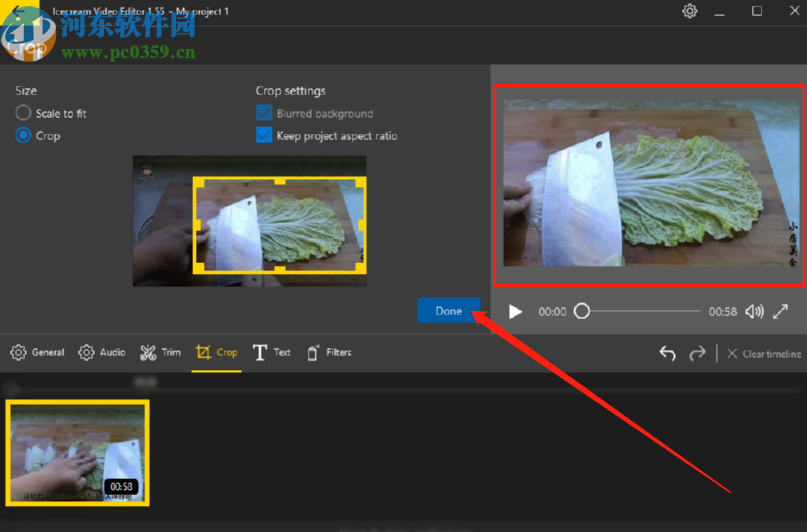Viewport: 807px width, 532px height.
Task: Redo the last undone action
Action: 697,353
